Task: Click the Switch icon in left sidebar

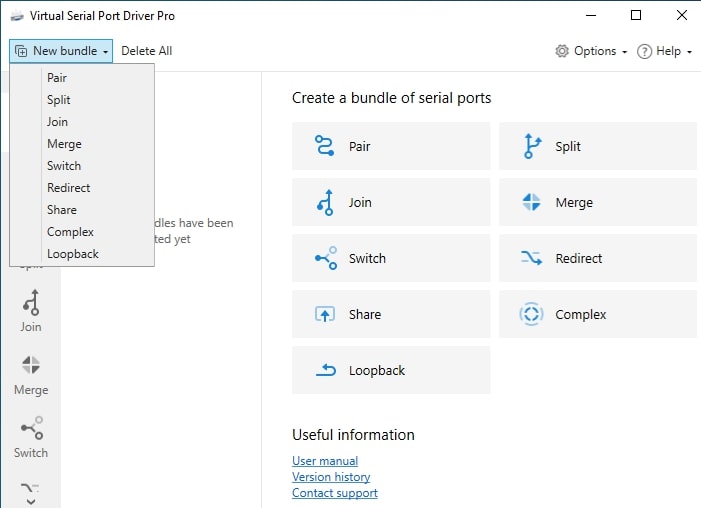Action: tap(32, 428)
